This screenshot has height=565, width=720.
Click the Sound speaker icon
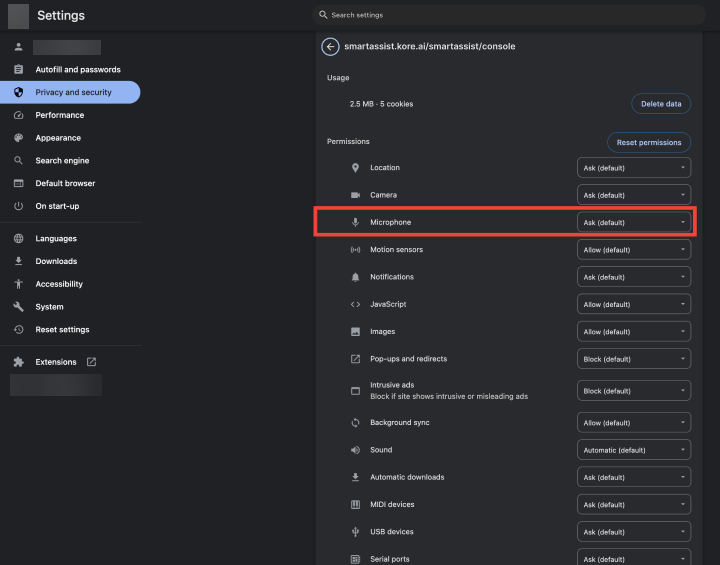[x=355, y=450]
